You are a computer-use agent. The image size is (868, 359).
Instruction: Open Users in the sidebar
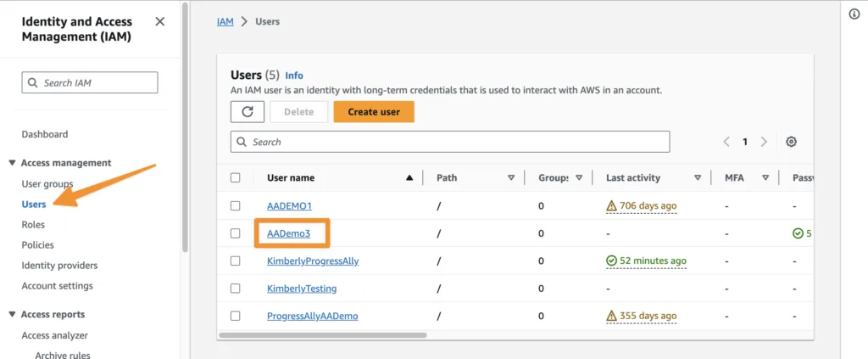[x=34, y=204]
